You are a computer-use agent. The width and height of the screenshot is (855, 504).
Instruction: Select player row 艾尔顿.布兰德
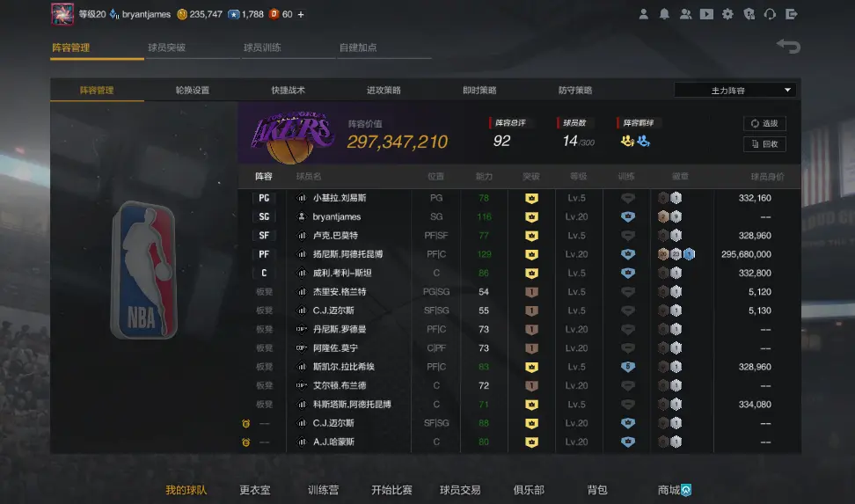(x=519, y=385)
